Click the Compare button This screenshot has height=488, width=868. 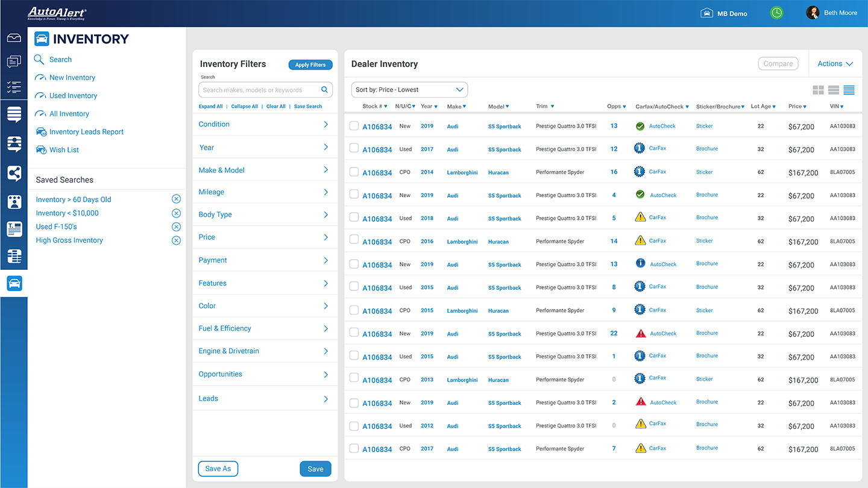pos(778,64)
